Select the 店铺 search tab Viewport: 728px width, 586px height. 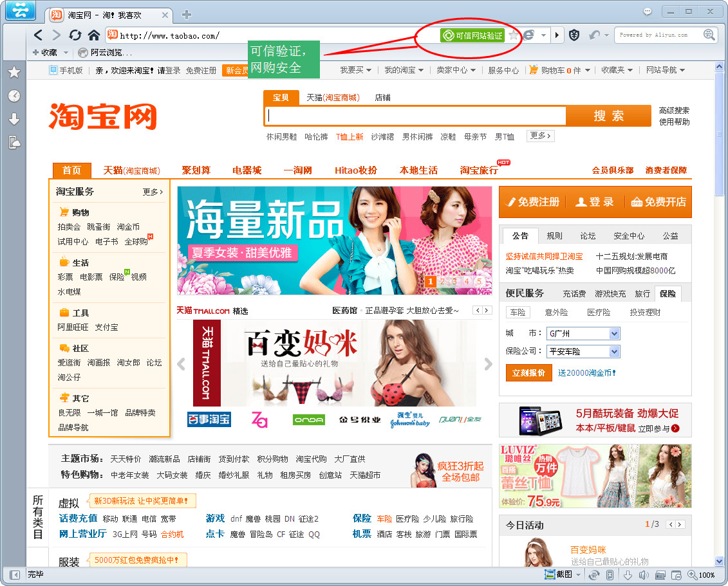pos(382,97)
